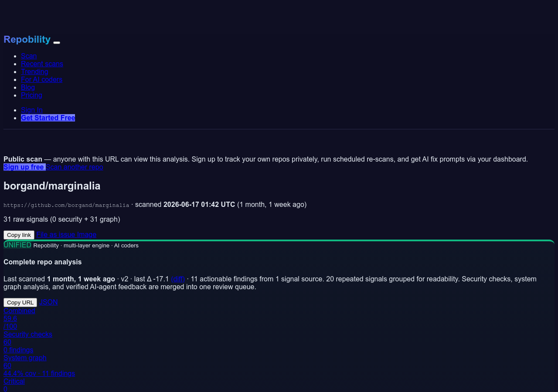Select Scan another repo link
Screen dimensions: 558x392
click(75, 167)
